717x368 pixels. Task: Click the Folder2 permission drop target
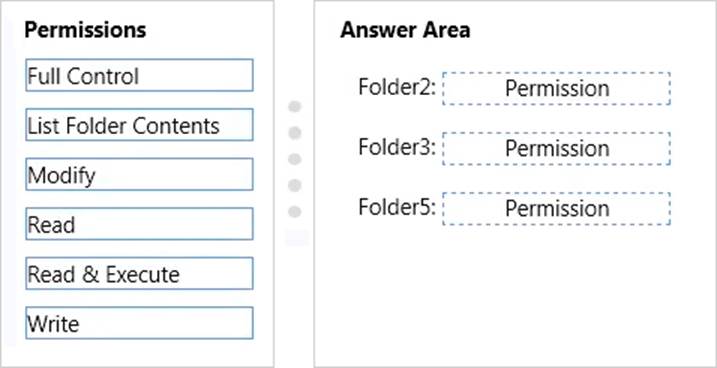[556, 88]
